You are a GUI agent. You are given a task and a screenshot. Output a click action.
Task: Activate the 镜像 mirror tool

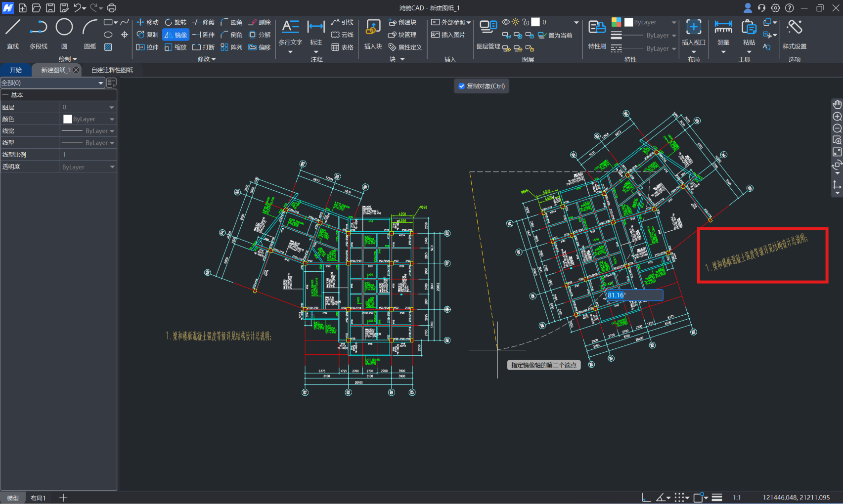(176, 35)
